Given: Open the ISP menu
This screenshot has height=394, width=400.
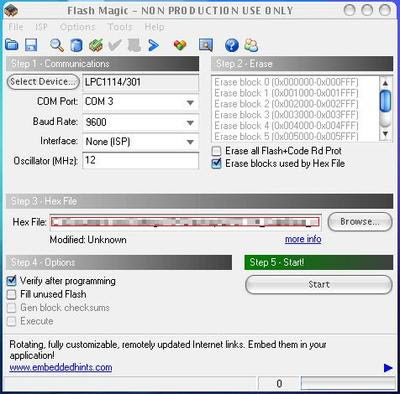Looking at the screenshot, I should [41, 27].
